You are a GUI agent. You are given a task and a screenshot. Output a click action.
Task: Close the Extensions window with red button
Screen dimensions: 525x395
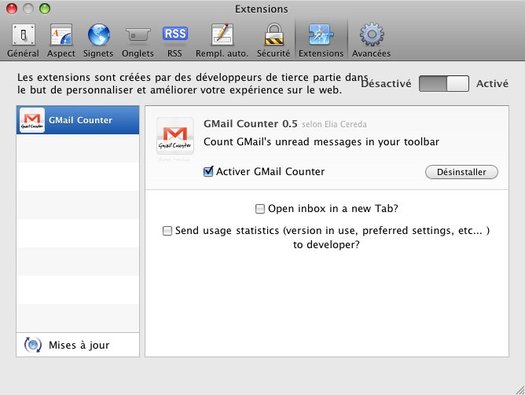click(12, 8)
